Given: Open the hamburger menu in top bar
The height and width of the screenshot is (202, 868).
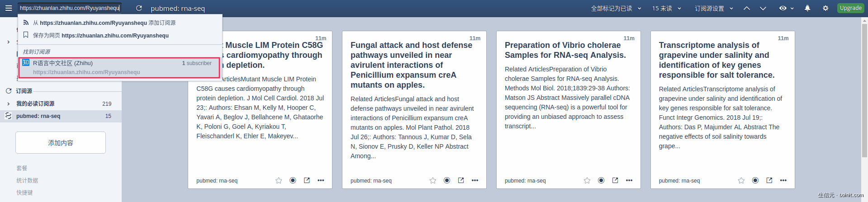Looking at the screenshot, I should point(8,8).
